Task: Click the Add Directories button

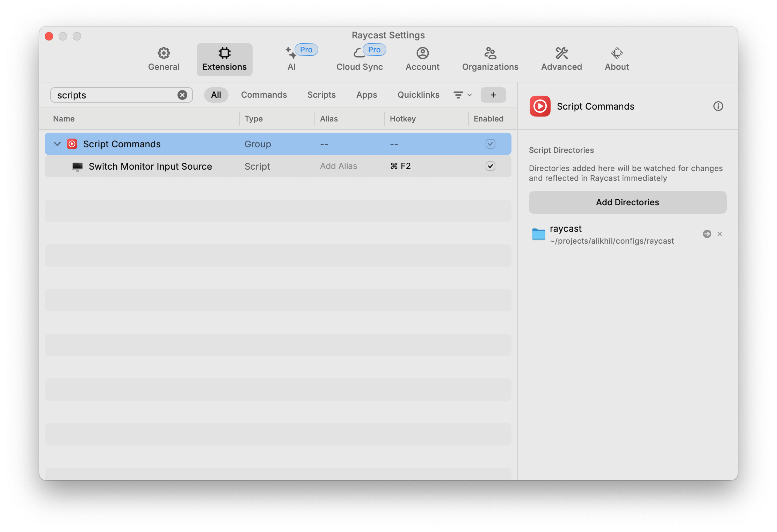Action: click(627, 202)
